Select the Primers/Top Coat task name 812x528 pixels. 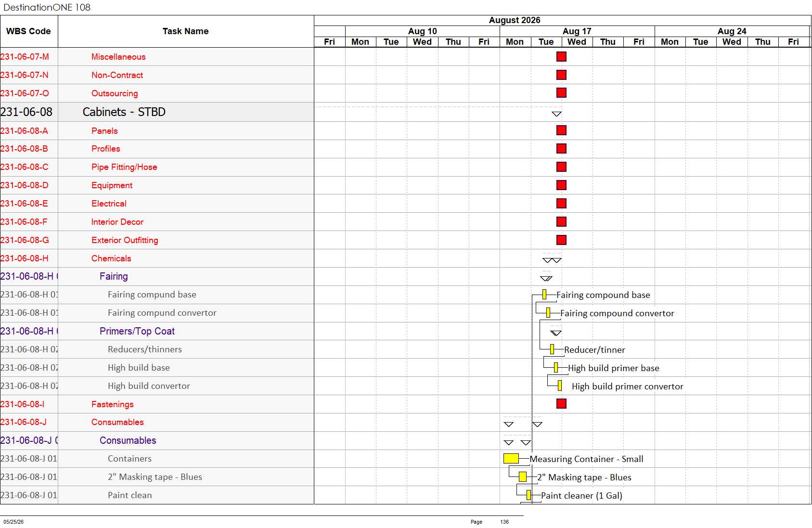(137, 331)
